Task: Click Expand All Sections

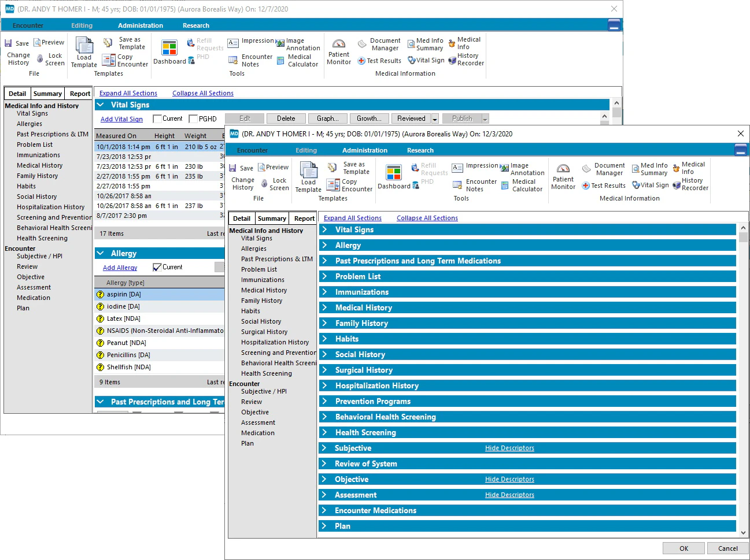Action: point(353,218)
